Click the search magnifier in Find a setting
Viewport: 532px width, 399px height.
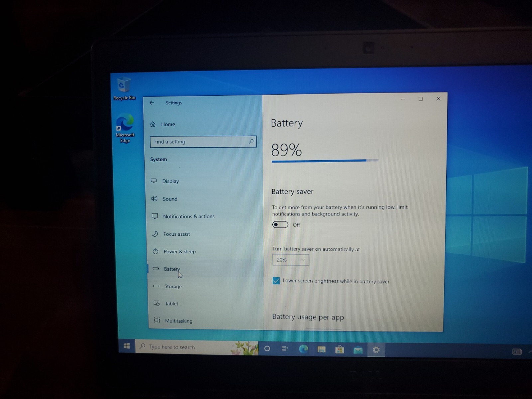[x=251, y=142]
